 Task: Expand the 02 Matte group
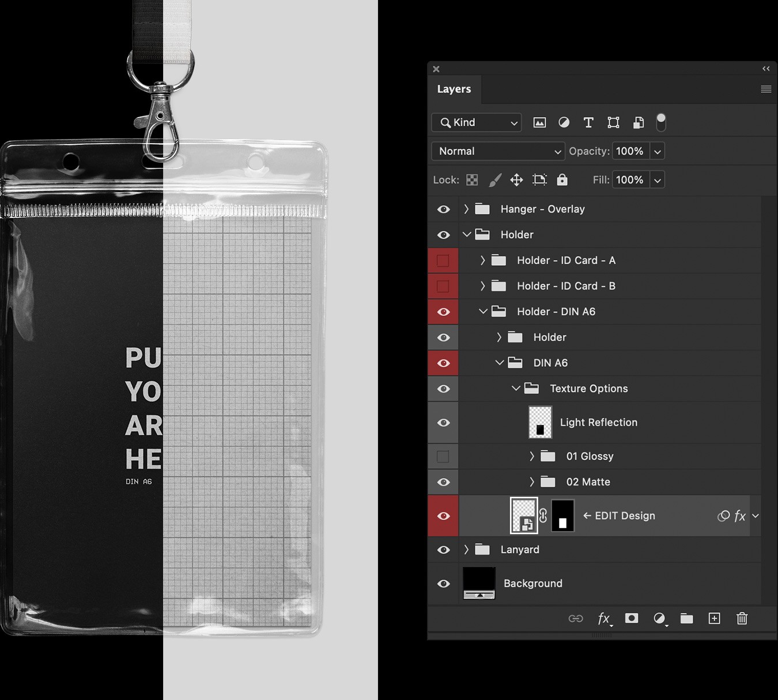point(531,482)
